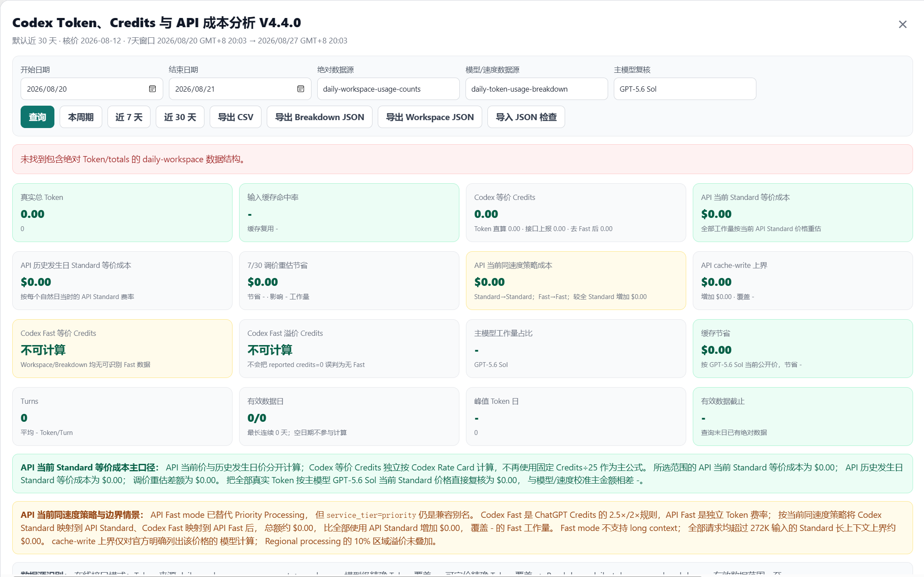
Task: Click the 结束日期 date field
Action: [240, 89]
